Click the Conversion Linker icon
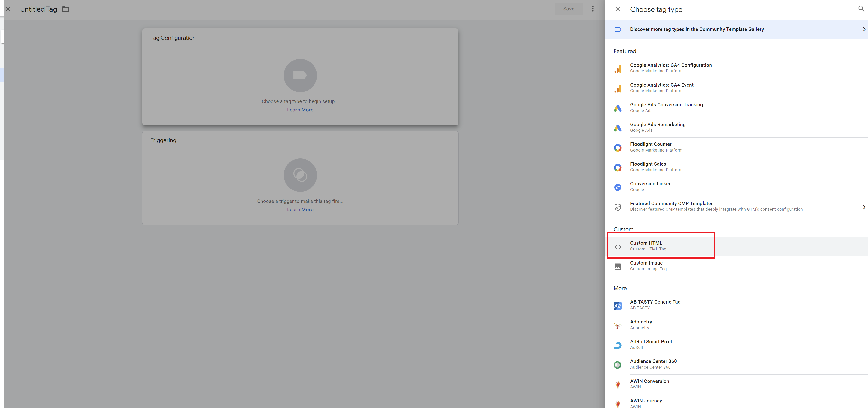This screenshot has height=408, width=868. click(x=617, y=187)
